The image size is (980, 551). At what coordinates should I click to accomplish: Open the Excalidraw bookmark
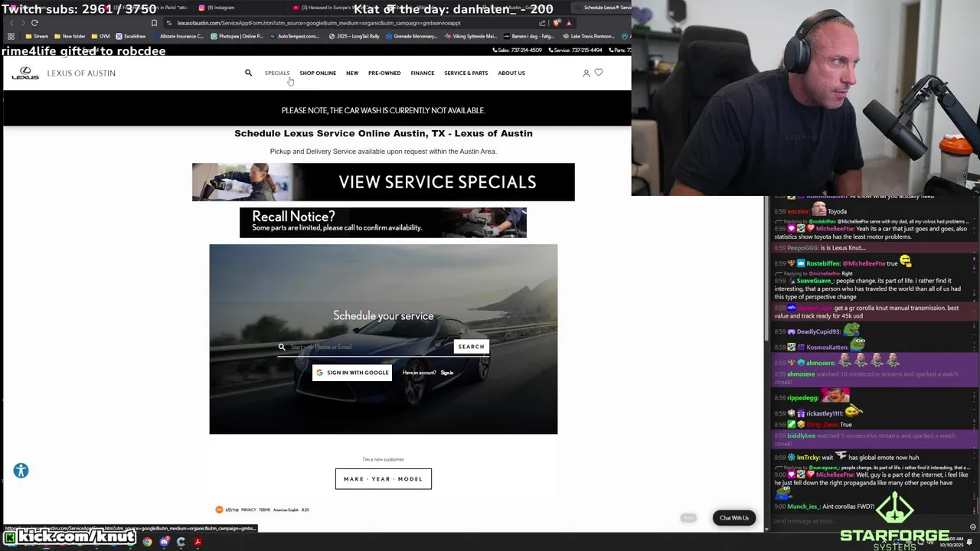[130, 36]
